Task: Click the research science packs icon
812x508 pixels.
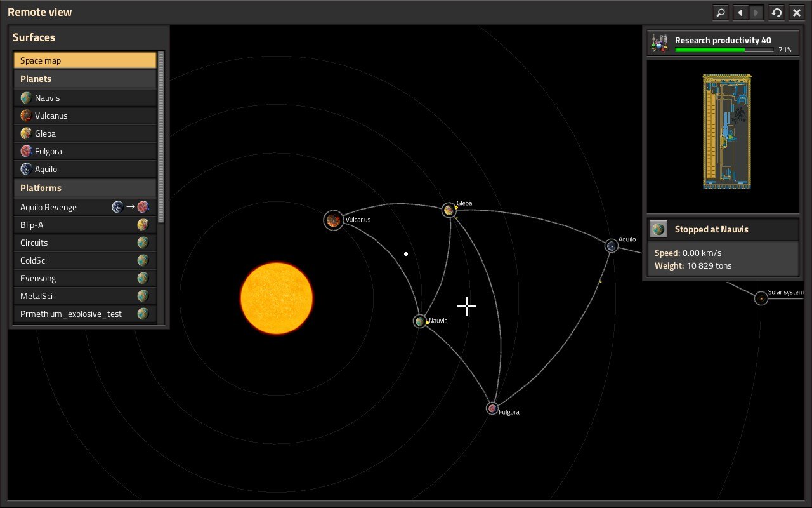Action: point(660,43)
